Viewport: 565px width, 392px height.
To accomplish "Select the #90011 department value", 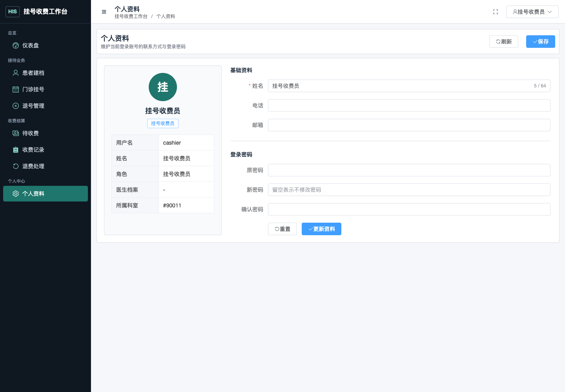I will pos(186,205).
